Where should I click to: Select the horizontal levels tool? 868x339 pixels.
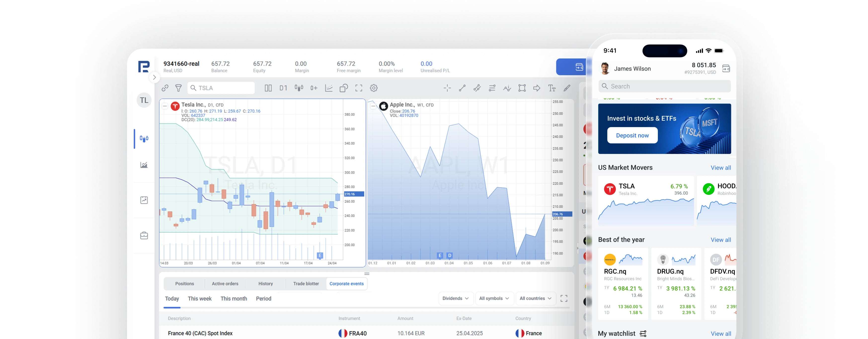492,88
